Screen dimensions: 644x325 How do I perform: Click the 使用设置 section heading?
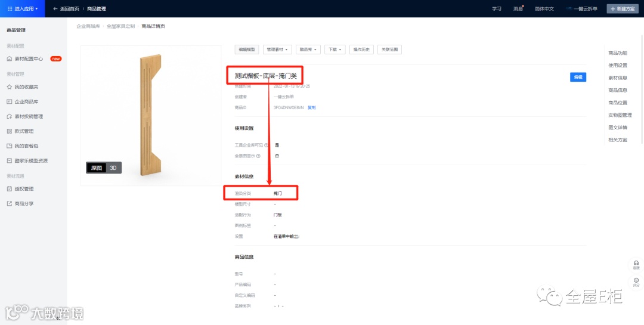tap(244, 128)
